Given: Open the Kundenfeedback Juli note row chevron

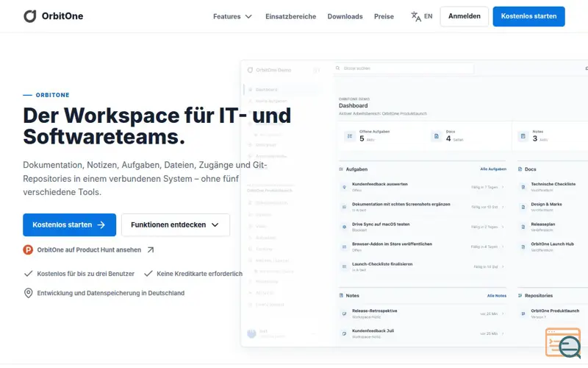Looking at the screenshot, I should point(503,333).
